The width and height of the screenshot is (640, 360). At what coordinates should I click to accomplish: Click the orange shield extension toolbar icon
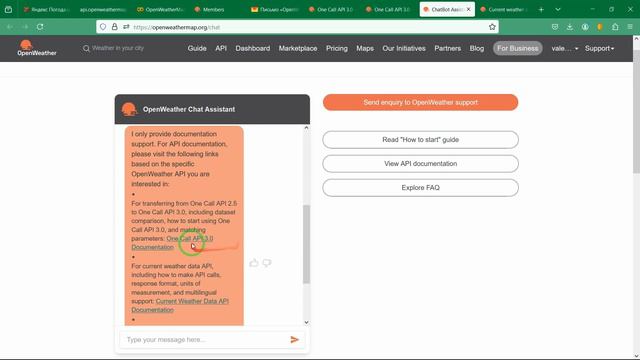[600, 27]
